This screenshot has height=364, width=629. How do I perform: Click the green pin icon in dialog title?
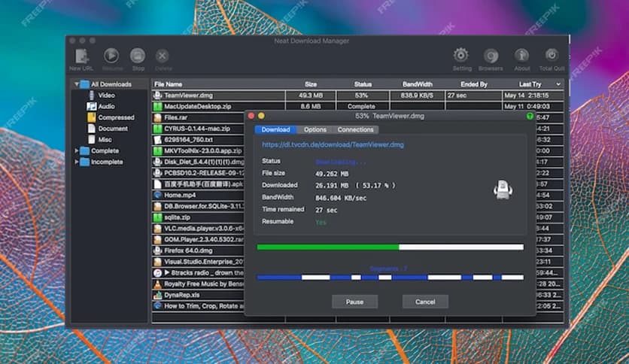point(530,117)
